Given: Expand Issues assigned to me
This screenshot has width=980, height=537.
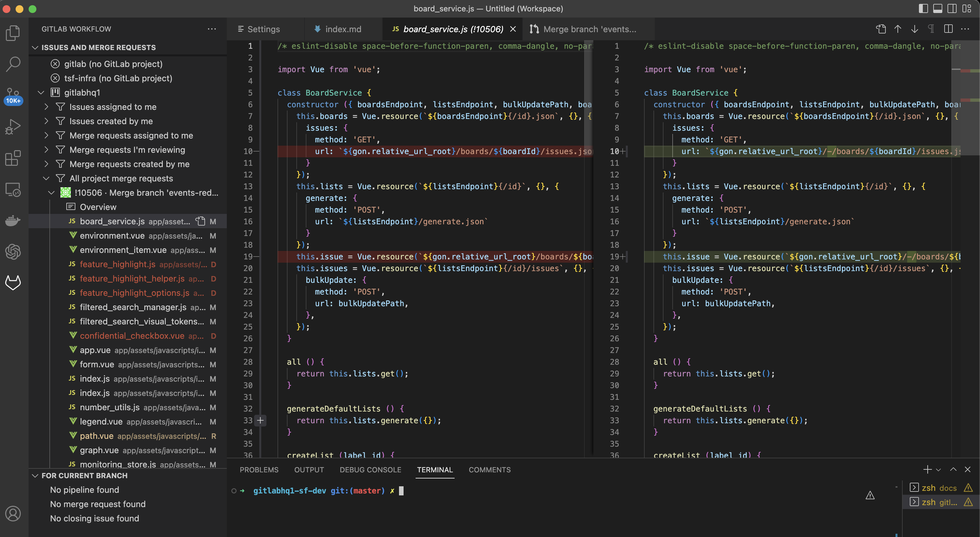Looking at the screenshot, I should 46,107.
